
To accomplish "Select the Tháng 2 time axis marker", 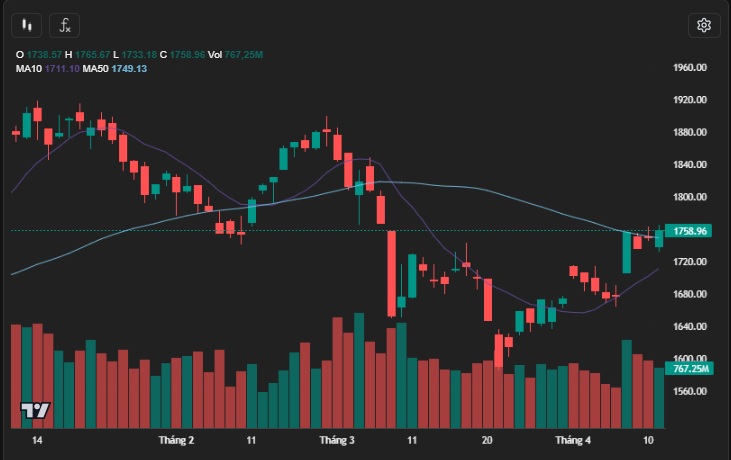I will pos(176,440).
